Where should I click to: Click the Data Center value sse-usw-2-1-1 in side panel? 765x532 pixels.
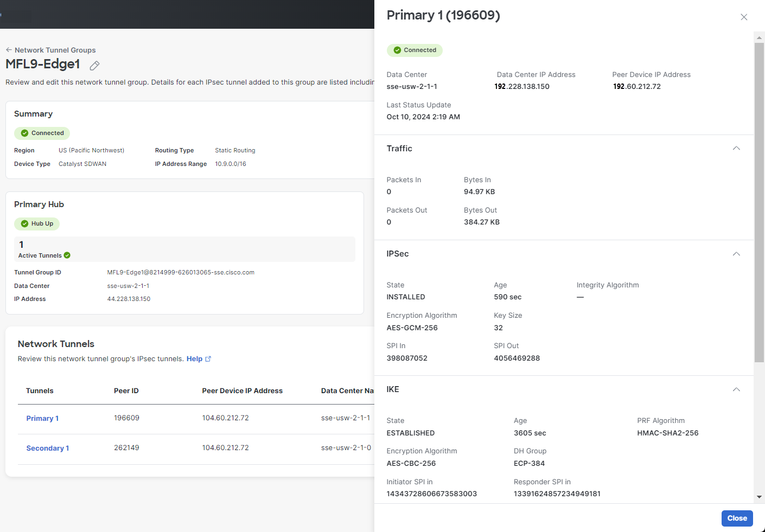pos(412,87)
